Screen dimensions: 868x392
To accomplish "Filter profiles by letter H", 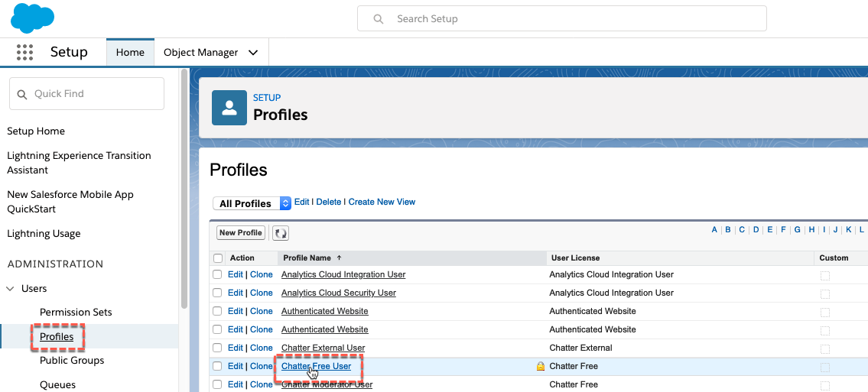I will coord(811,230).
